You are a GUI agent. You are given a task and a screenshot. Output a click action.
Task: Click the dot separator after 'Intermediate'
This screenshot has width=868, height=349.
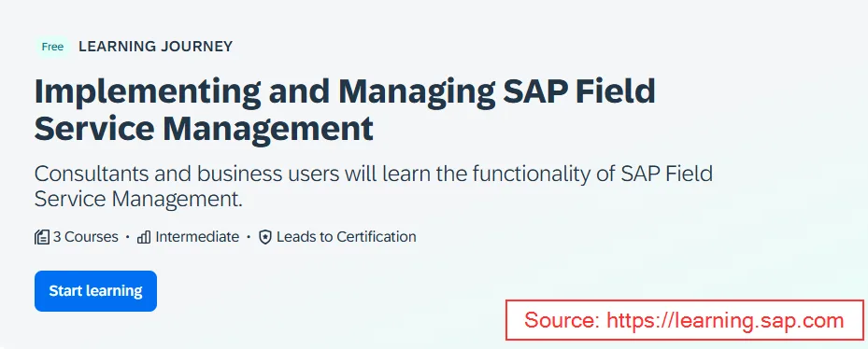[249, 237]
